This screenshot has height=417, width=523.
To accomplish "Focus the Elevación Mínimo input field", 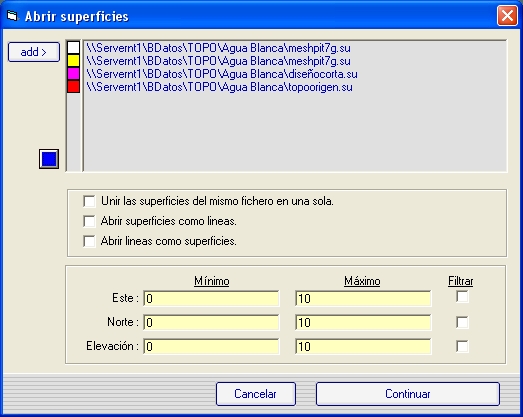I will (x=211, y=346).
